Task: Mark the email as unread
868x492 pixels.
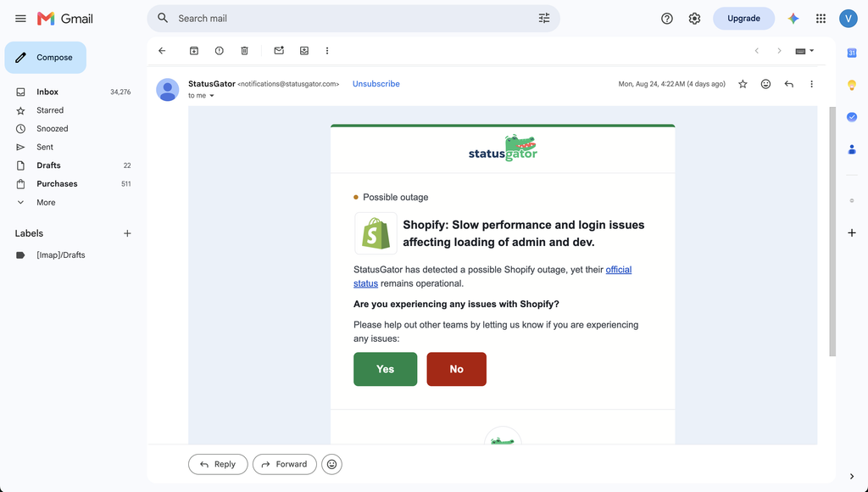Action: click(x=279, y=51)
